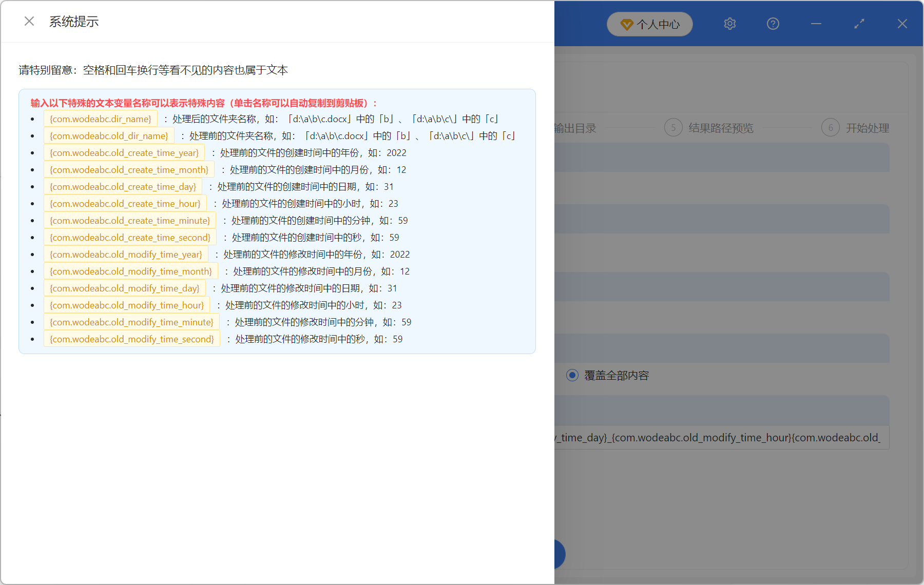Select the 覆盖全部内容 radio option
This screenshot has height=585, width=924.
pos(572,375)
